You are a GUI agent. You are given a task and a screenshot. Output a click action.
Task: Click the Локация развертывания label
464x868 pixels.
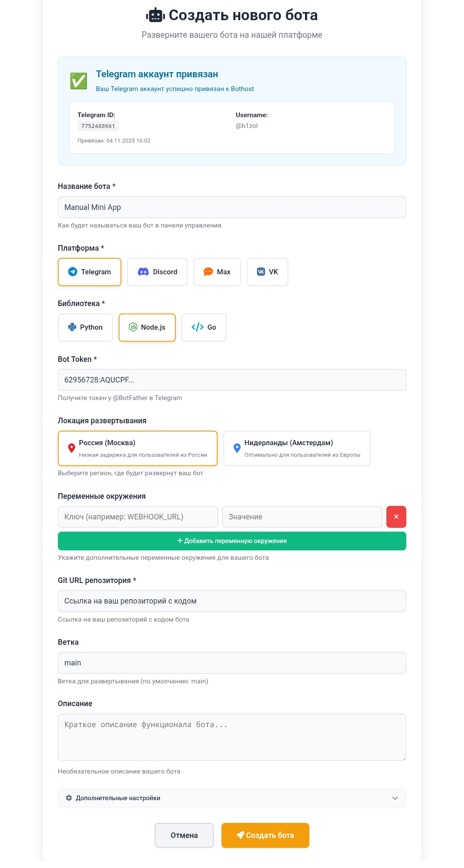[x=102, y=421]
